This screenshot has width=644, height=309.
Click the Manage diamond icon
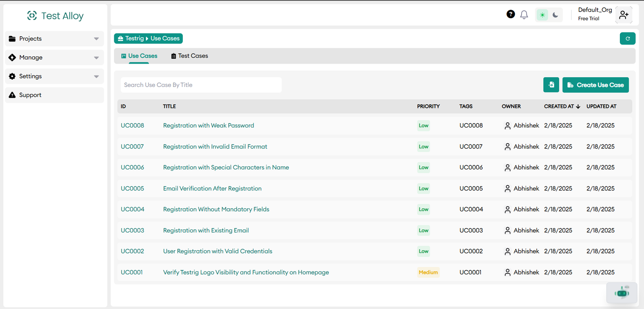click(x=12, y=58)
